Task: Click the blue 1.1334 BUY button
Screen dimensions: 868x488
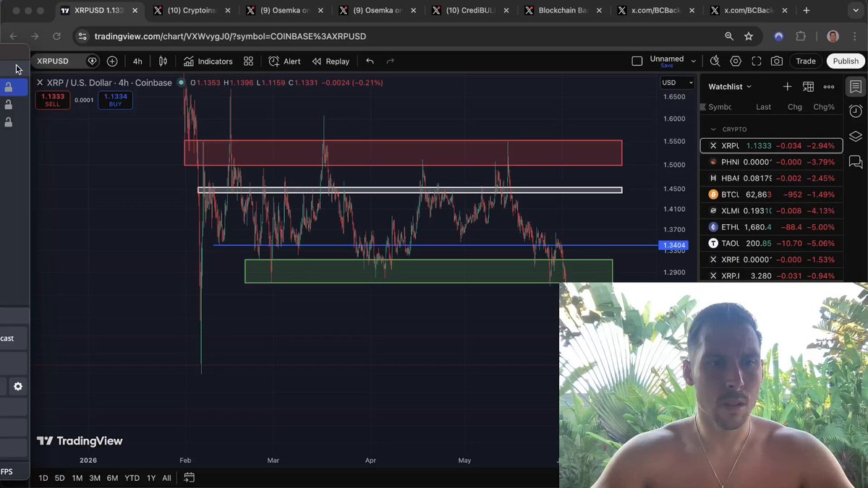Action: pos(116,100)
